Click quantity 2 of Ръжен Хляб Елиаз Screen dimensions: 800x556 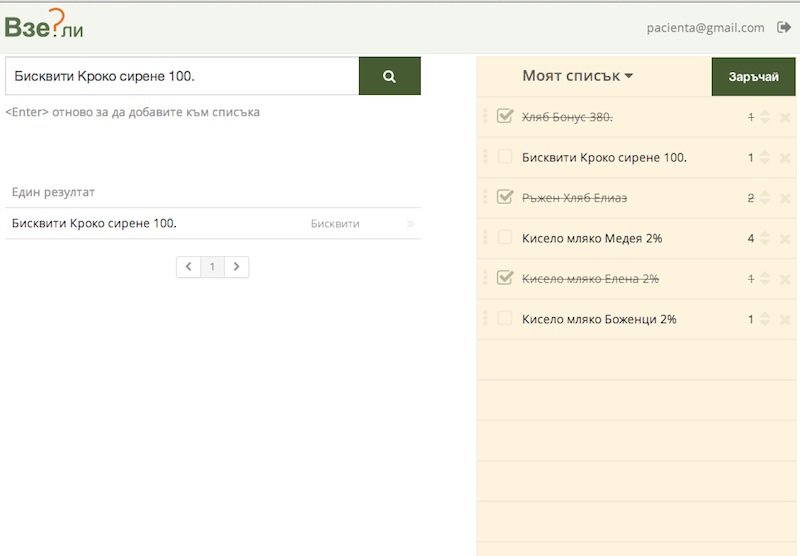[751, 198]
